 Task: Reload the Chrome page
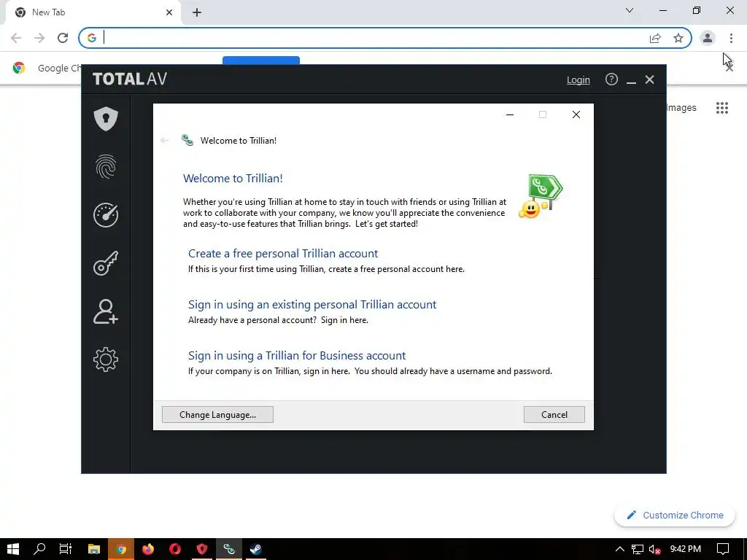(x=63, y=38)
